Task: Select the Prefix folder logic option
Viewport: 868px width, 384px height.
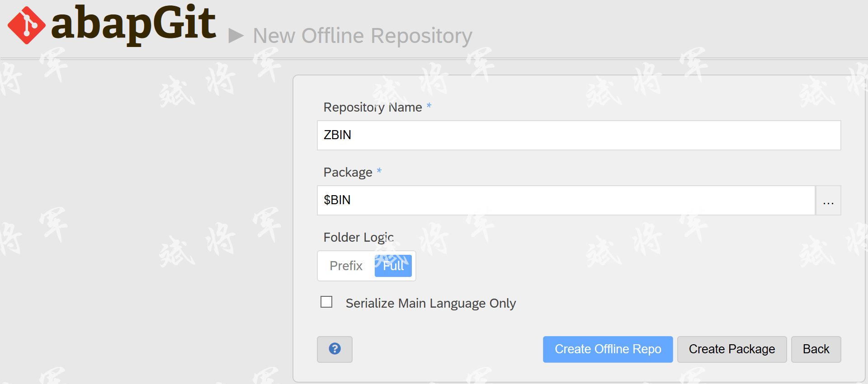Action: pyautogui.click(x=346, y=266)
